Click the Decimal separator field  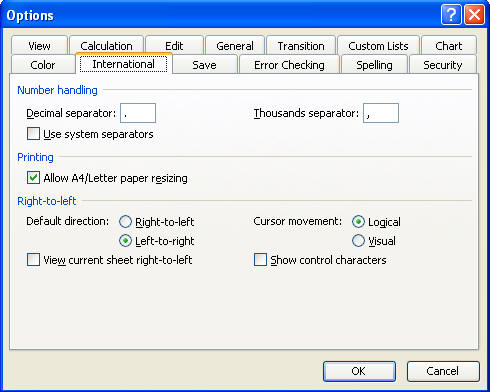tap(138, 113)
